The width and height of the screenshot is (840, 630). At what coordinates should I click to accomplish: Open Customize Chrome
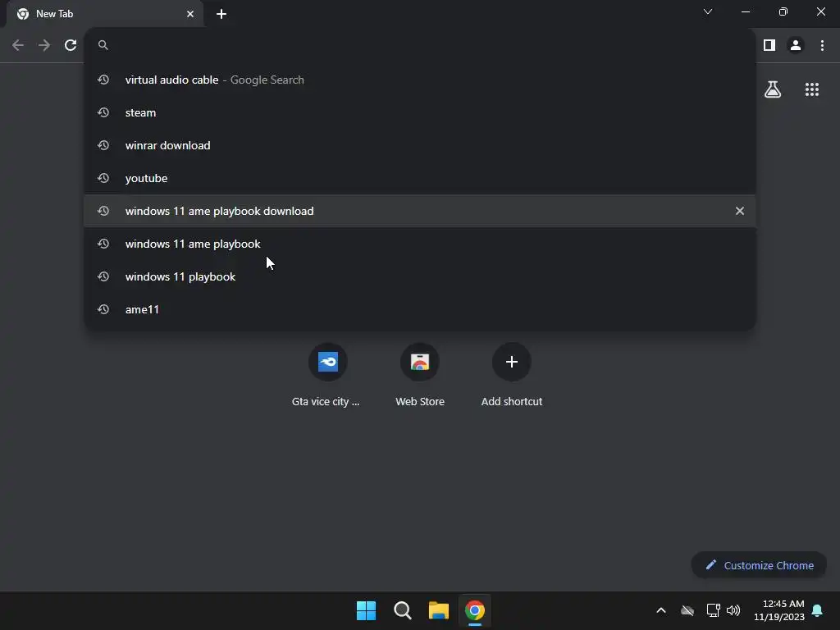coord(759,565)
